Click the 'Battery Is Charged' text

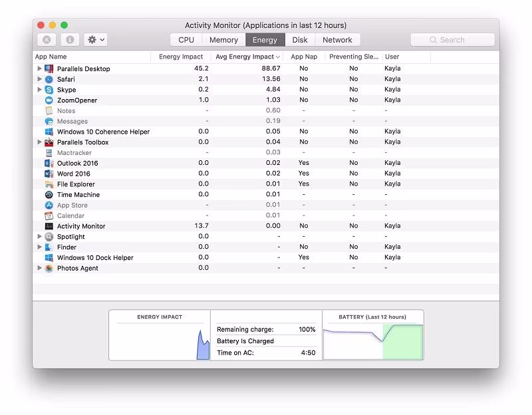(245, 341)
